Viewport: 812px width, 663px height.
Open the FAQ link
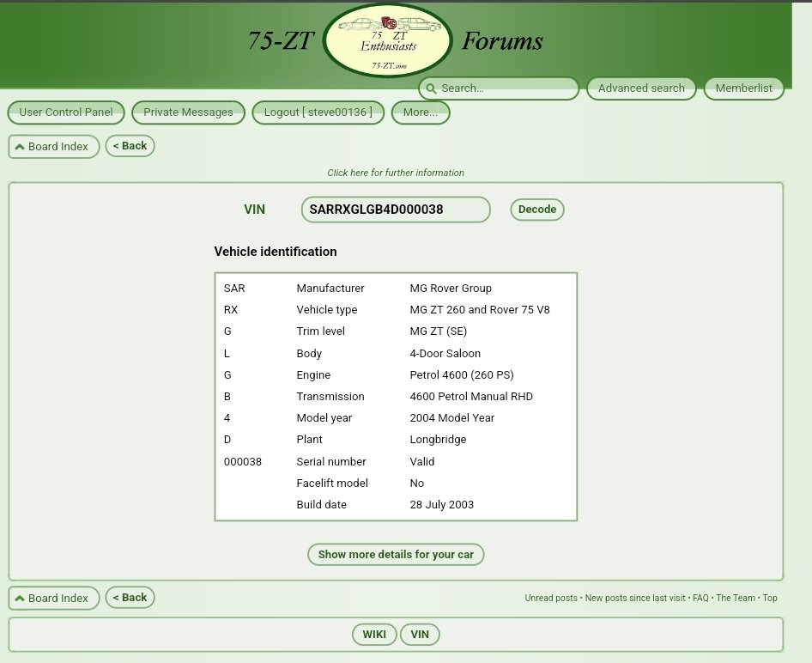pos(700,599)
